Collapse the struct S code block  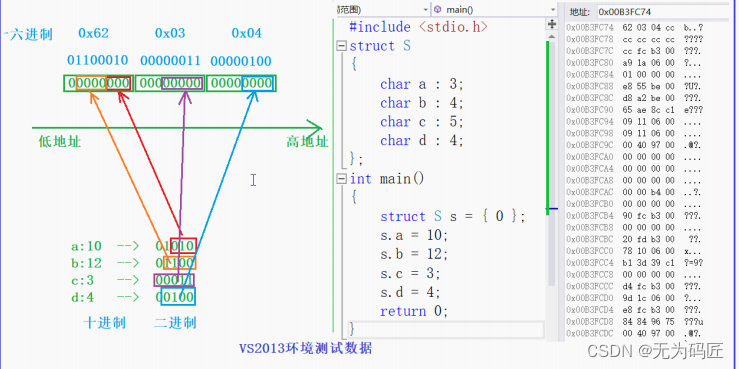pyautogui.click(x=342, y=46)
